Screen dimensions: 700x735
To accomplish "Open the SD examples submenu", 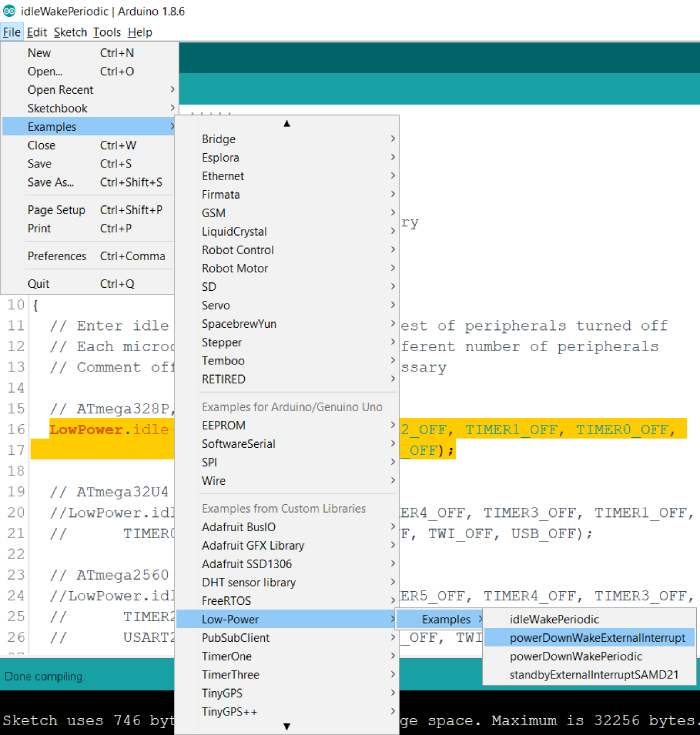I will [x=287, y=287].
